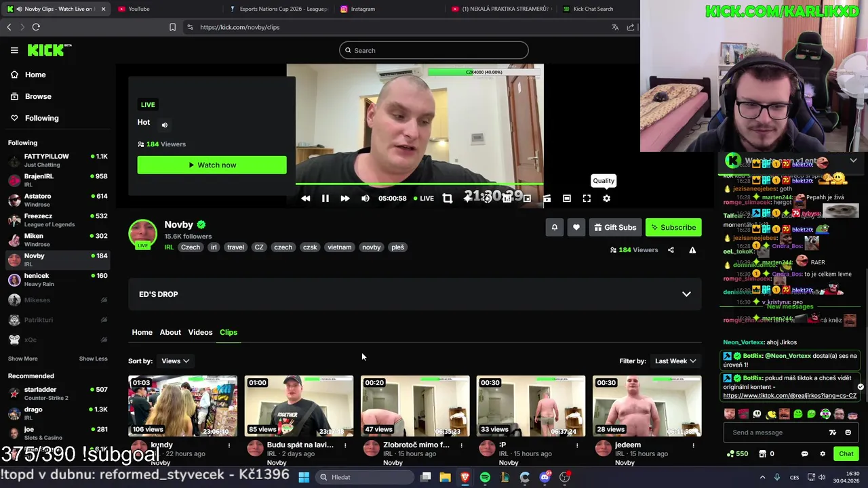
Task: Report channel with the warning icon
Action: coord(692,250)
